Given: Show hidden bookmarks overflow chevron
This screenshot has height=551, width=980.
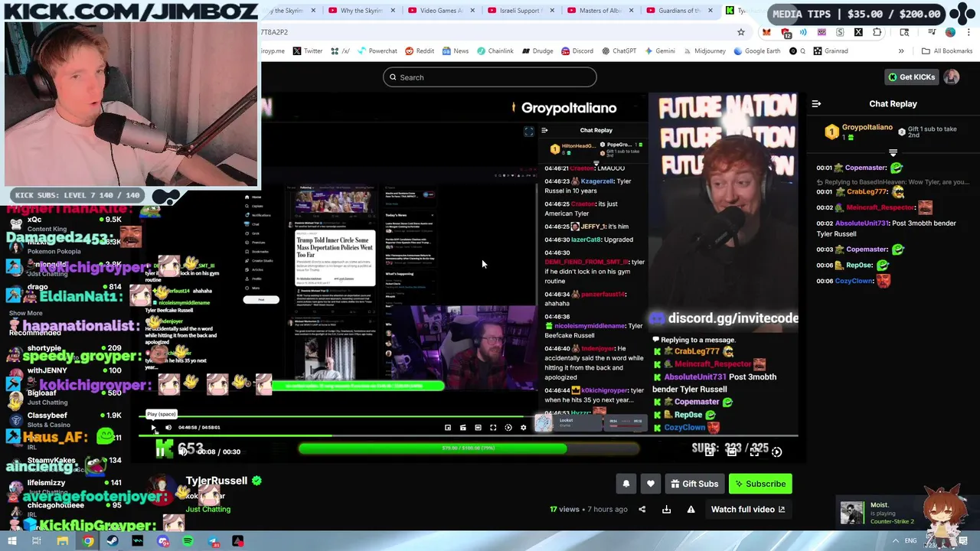Looking at the screenshot, I should pos(901,51).
